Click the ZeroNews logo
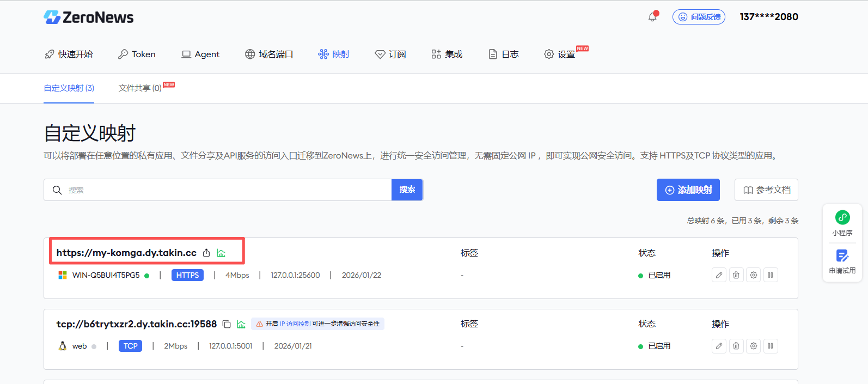Viewport: 868px width, 384px height. (89, 17)
